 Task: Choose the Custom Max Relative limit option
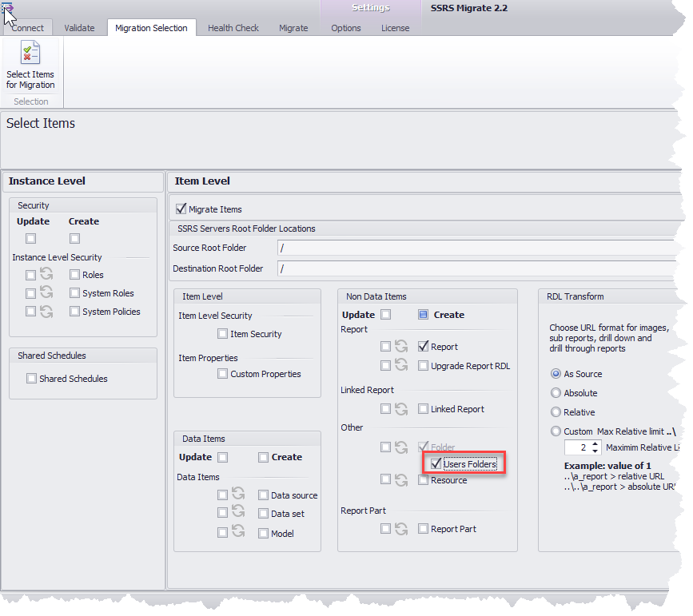[556, 431]
